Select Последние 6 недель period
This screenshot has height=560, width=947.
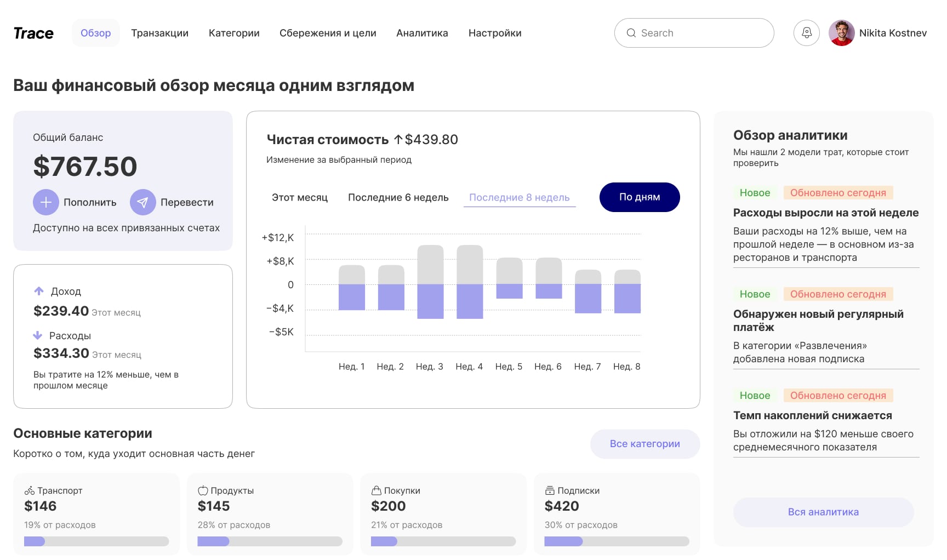click(398, 197)
